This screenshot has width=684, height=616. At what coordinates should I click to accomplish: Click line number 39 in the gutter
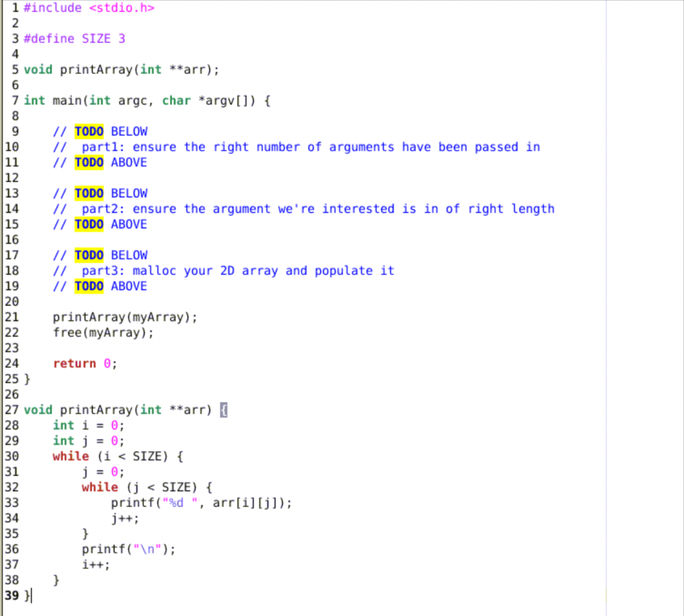point(11,595)
